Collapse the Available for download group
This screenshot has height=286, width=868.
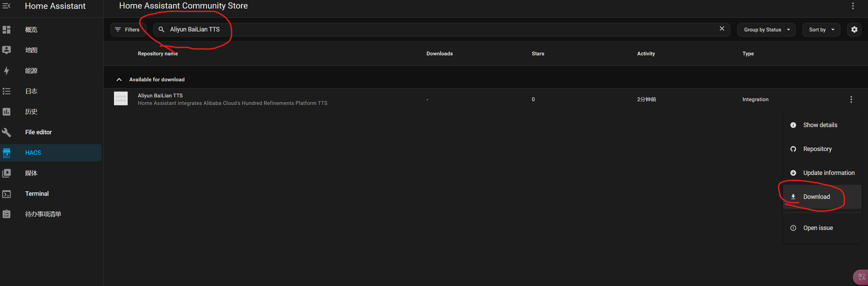coord(119,80)
